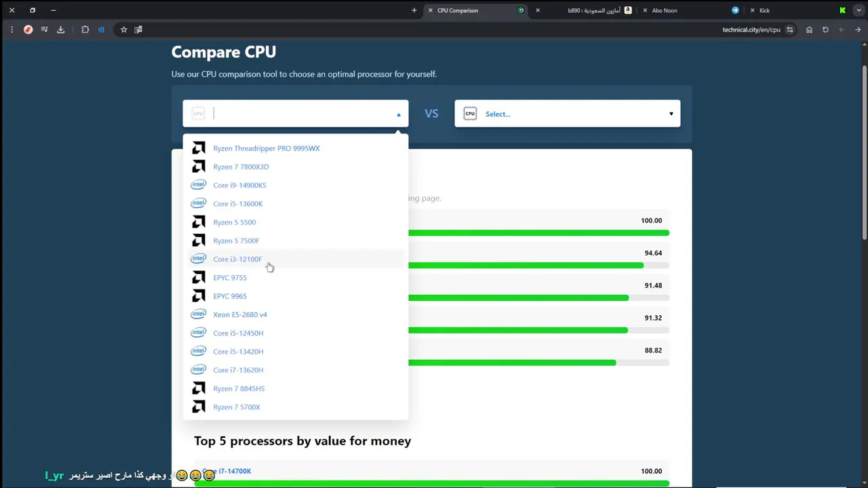Image resolution: width=868 pixels, height=488 pixels.
Task: Click the Compare CPU heading
Action: (x=224, y=52)
